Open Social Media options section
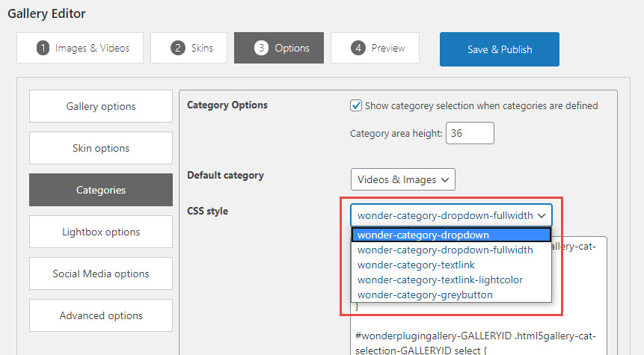The width and height of the screenshot is (644, 355). [x=101, y=274]
